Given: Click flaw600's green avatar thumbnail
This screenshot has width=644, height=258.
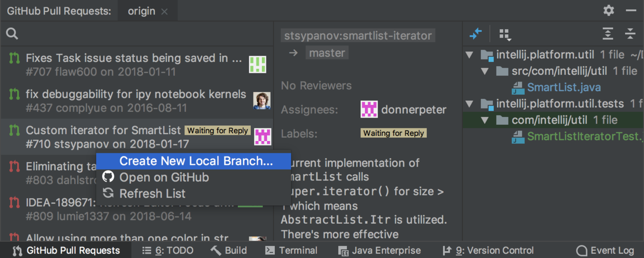Looking at the screenshot, I should 258,64.
